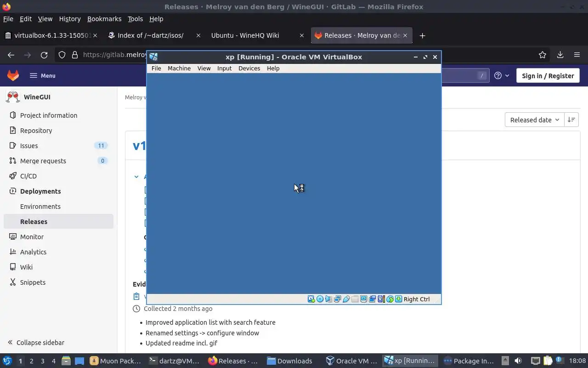The image size is (588, 368).
Task: Open Deployments in the sidebar
Action: 58,191
